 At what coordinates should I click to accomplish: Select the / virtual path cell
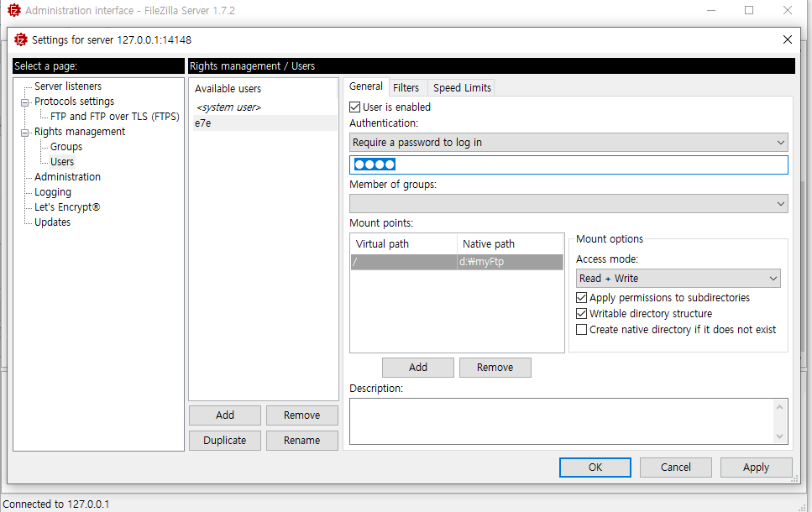[x=404, y=262]
